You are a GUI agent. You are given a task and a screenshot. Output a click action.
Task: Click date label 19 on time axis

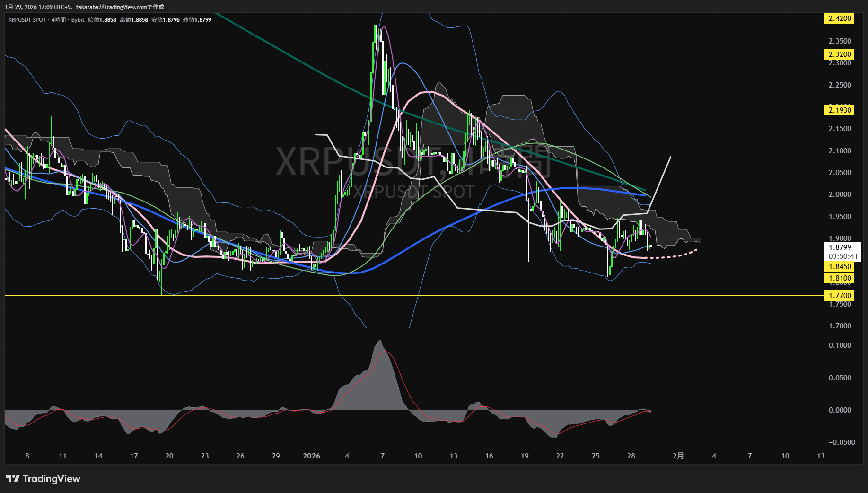point(525,456)
